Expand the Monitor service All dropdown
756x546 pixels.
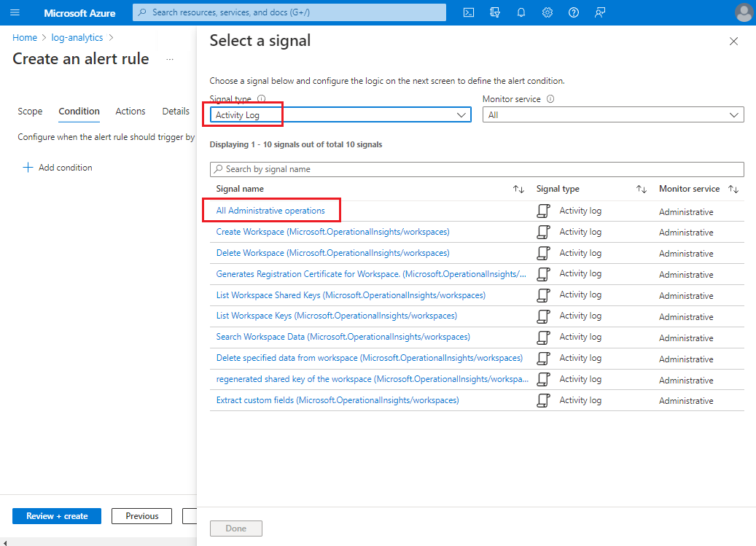[613, 114]
